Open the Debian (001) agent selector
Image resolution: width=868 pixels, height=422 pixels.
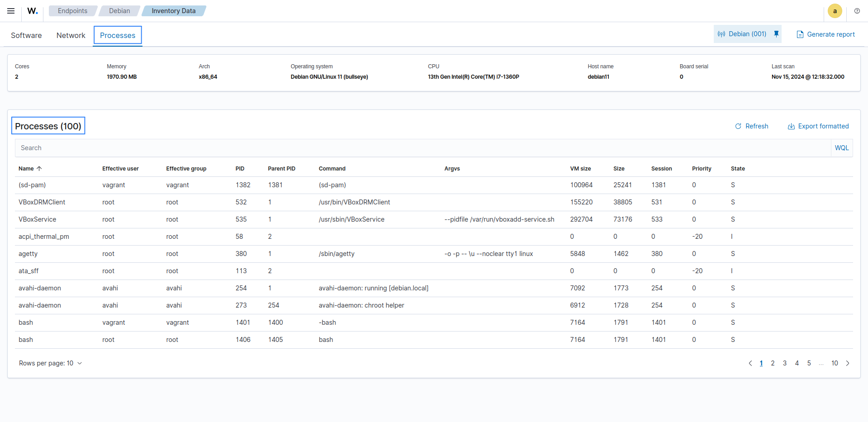click(x=742, y=34)
